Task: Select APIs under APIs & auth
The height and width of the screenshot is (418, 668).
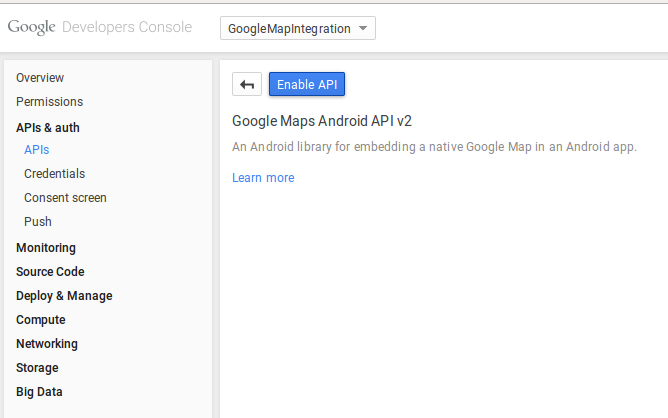Action: click(x=37, y=150)
